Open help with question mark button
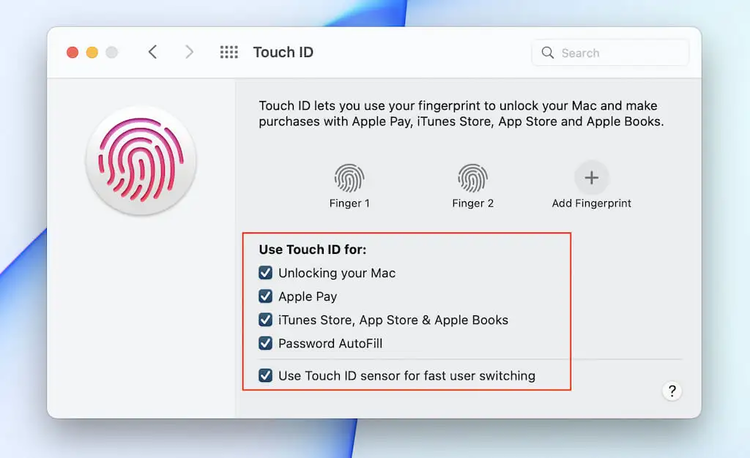This screenshot has height=458, width=750. [x=672, y=391]
